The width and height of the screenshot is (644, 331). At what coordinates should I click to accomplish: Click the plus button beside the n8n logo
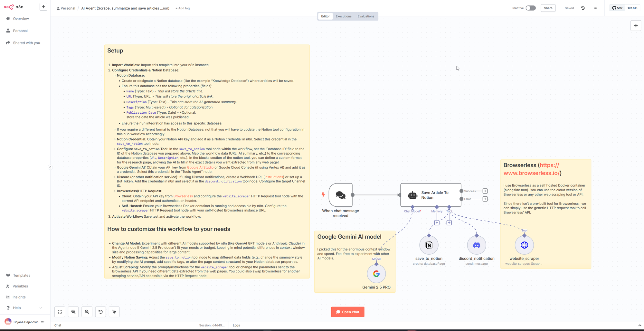pyautogui.click(x=43, y=7)
